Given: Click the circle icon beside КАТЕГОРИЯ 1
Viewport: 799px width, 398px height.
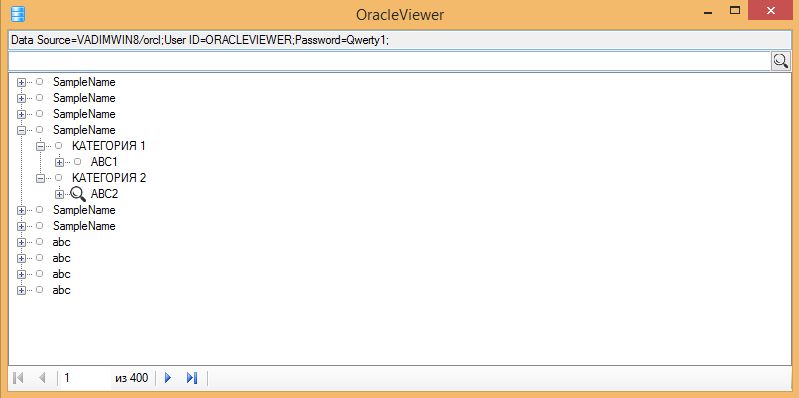Looking at the screenshot, I should pos(59,146).
